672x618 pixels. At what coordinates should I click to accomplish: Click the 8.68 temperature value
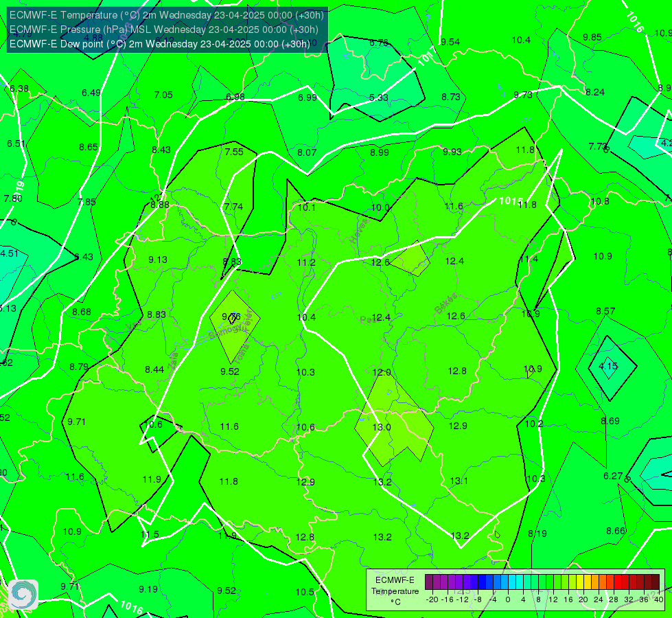(x=82, y=312)
